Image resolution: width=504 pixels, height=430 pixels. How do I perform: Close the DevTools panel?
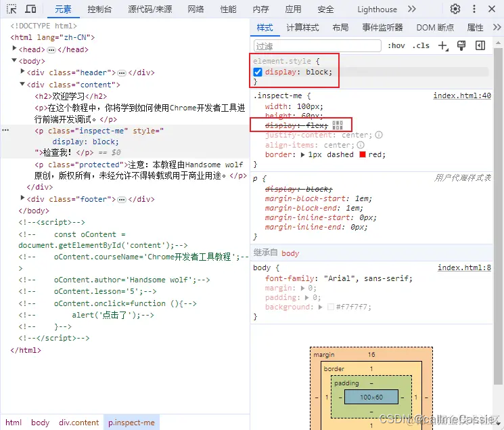tap(492, 9)
